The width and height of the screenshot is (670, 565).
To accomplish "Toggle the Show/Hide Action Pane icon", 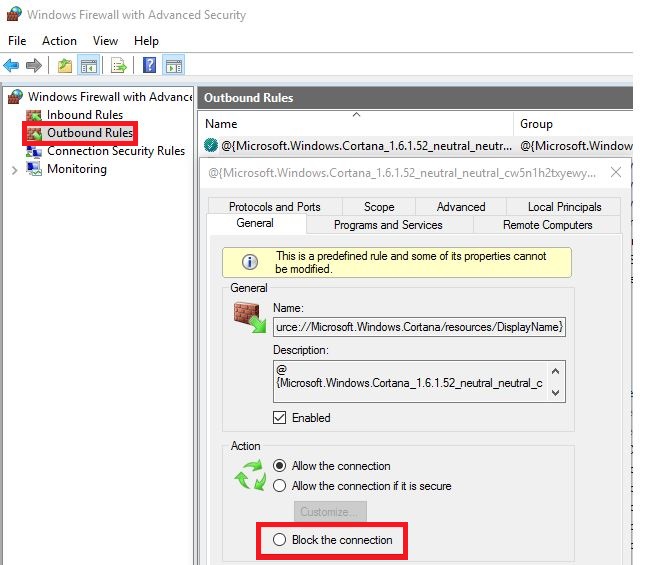I will (174, 66).
